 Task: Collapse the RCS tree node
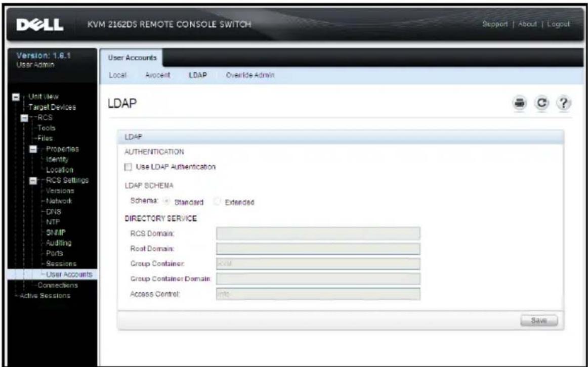tap(24, 118)
